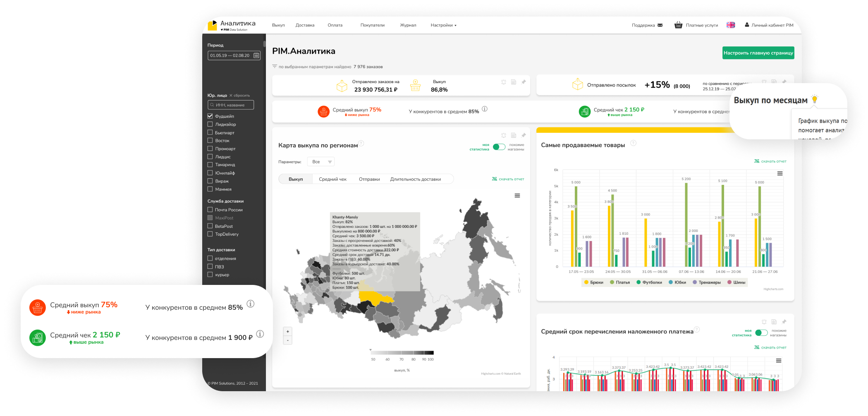Open paid services basket icon

tap(678, 25)
